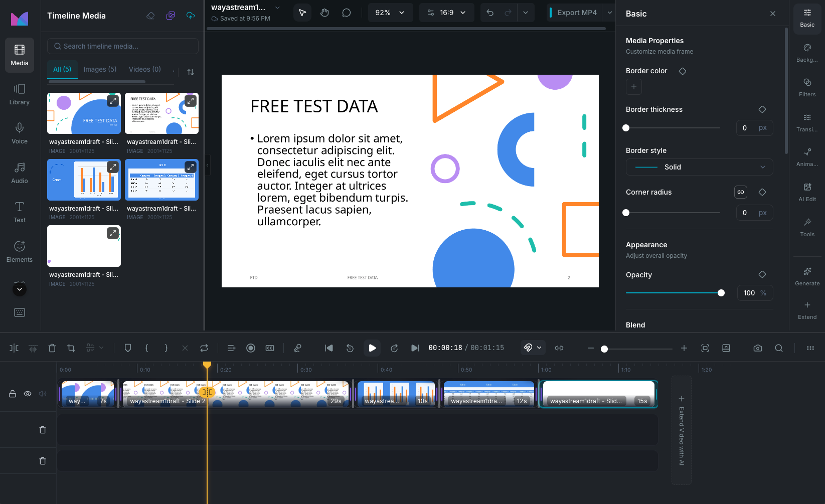This screenshot has width=825, height=504.
Task: Switch to the Videos (0) tab
Action: pos(144,69)
